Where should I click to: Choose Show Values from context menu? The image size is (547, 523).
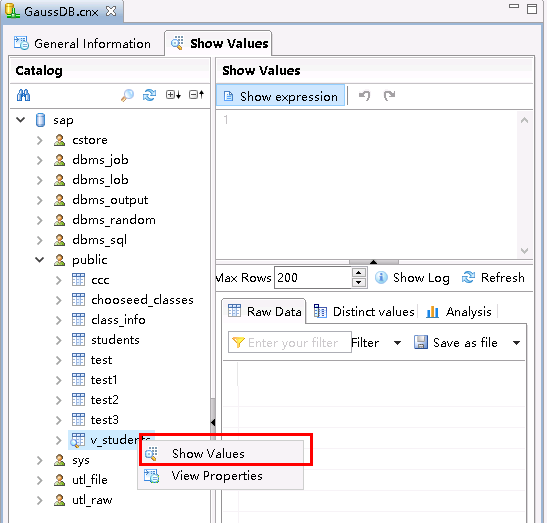click(221, 453)
